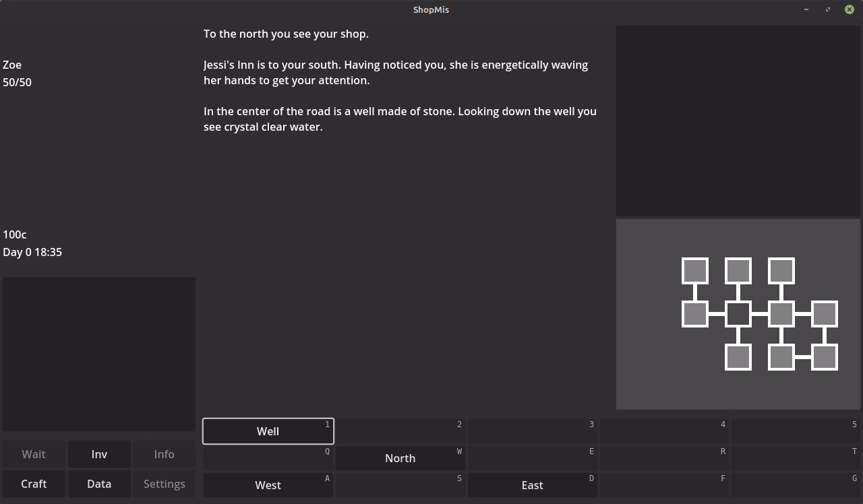Minimize the ShopMis window
The width and height of the screenshot is (863, 504).
[806, 9]
